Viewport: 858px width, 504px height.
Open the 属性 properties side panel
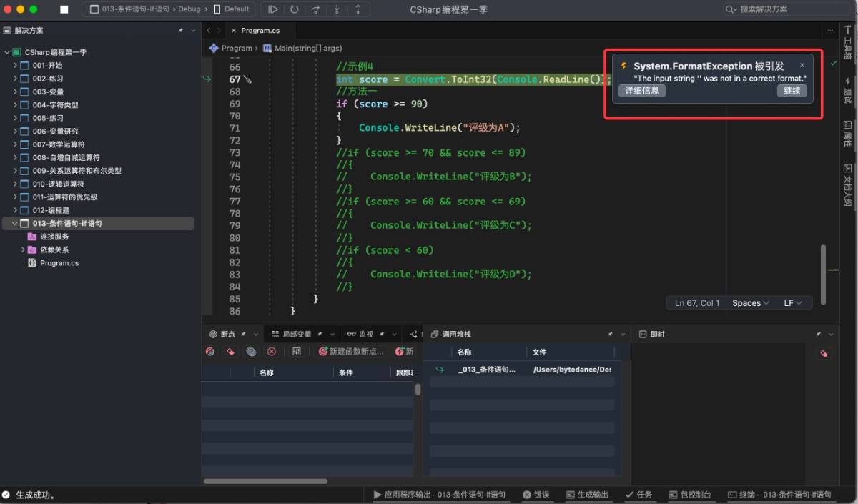(848, 134)
